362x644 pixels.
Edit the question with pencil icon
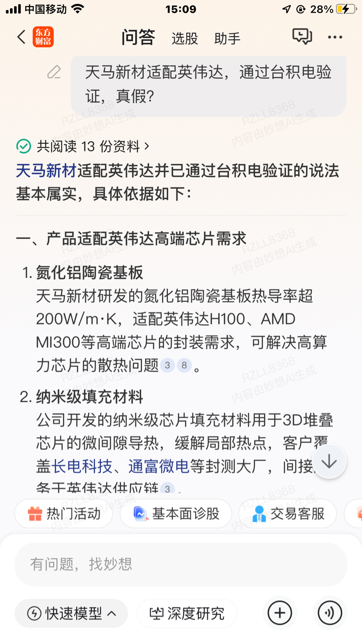[54, 72]
